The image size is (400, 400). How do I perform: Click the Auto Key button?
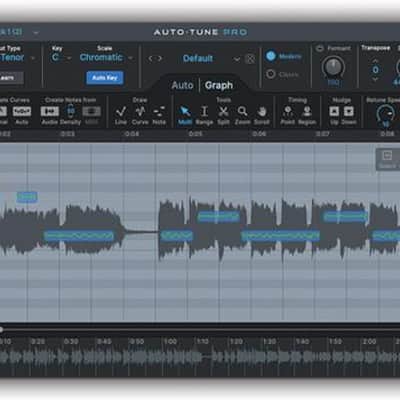105,78
